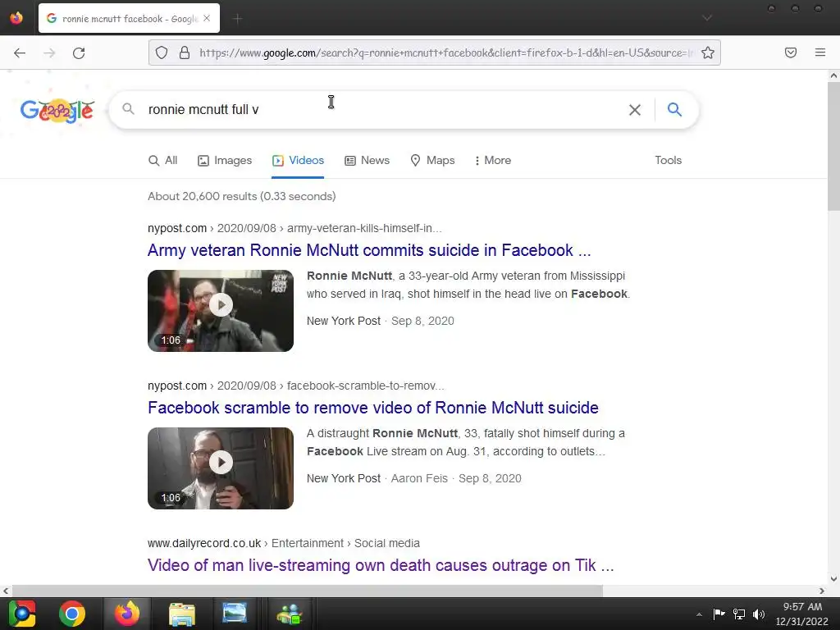Open Firefox application menu
The width and height of the screenshot is (840, 630).
click(820, 52)
